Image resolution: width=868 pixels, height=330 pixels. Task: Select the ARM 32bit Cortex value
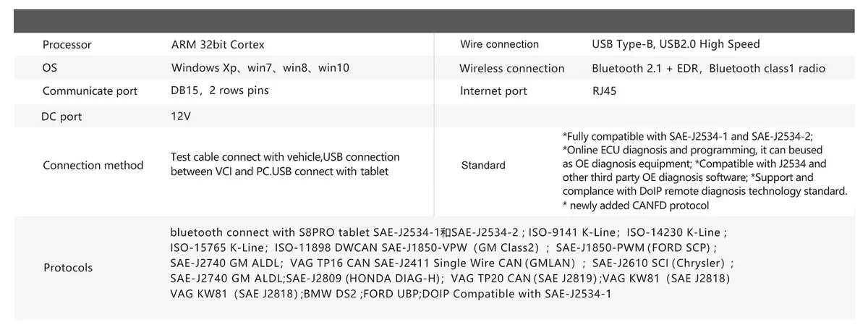coord(218,45)
